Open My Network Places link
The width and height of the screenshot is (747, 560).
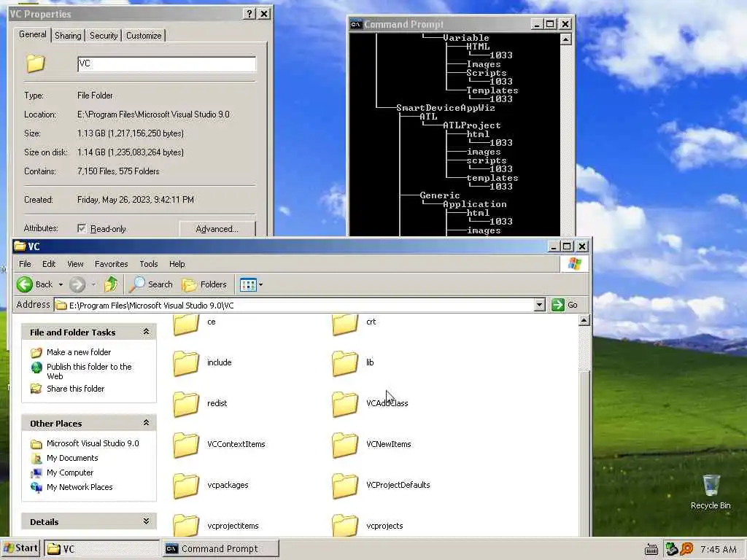[80, 487]
